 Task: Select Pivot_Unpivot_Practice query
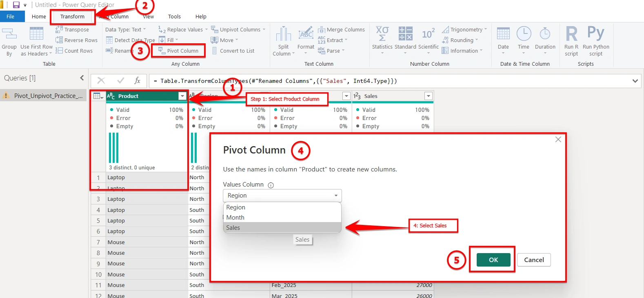[x=43, y=96]
